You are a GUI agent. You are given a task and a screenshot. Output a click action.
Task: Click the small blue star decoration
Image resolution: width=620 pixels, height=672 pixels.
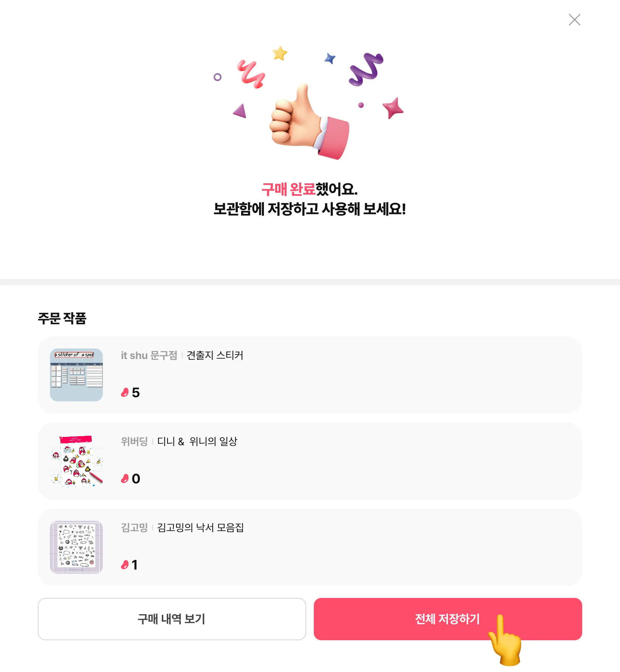pyautogui.click(x=330, y=58)
